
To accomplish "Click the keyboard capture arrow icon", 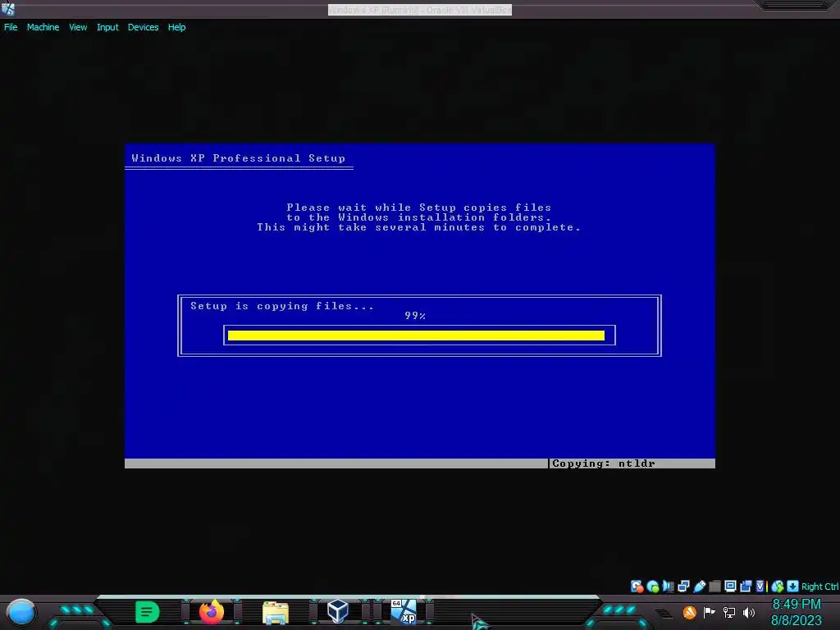I will point(793,587).
